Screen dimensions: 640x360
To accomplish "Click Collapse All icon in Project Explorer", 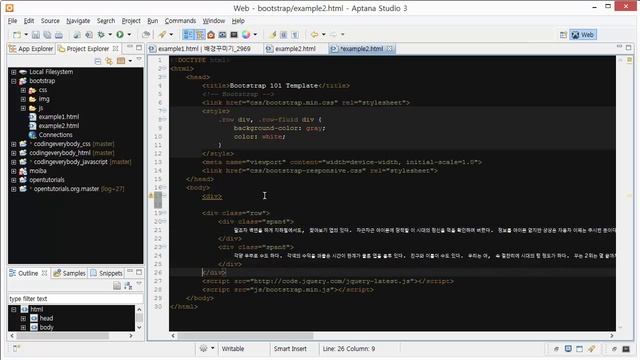I will point(98,61).
